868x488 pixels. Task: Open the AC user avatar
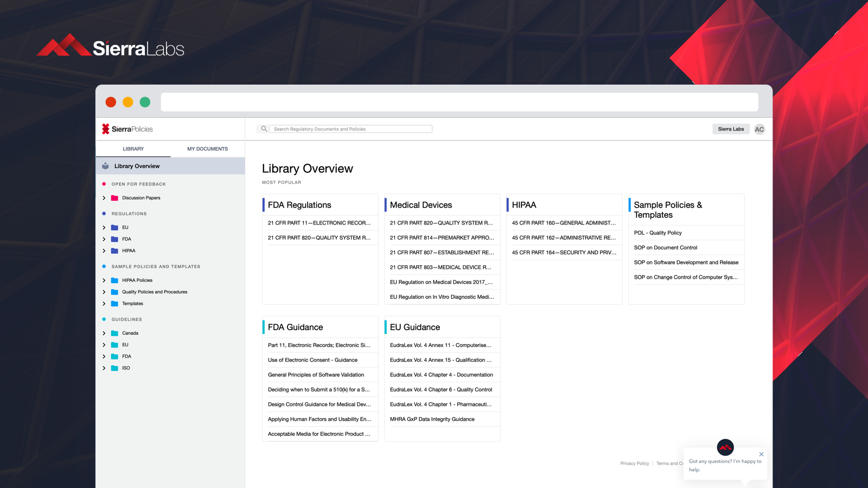[x=759, y=129]
